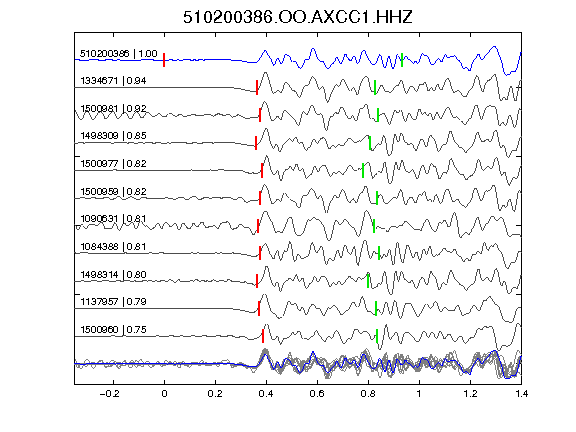Click the red pick marker on trace 510200386
Screen dimensions: 576x432
pos(164,60)
